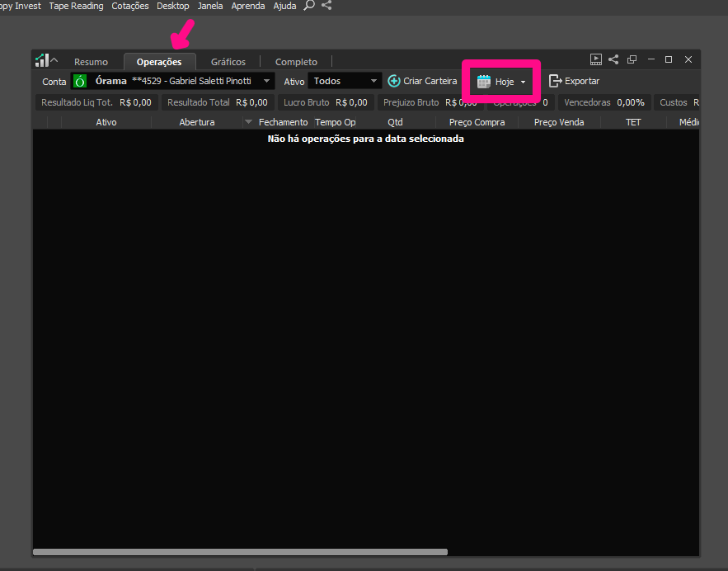Click the chart logo icon beside Resumo tab
Viewport: 728px width, 571px height.
tap(41, 60)
